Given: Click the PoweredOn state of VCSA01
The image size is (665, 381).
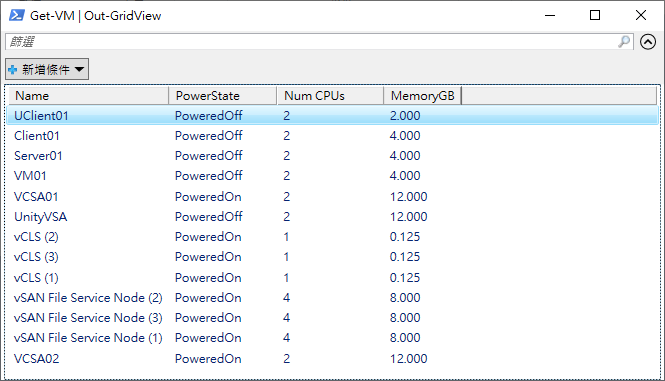Looking at the screenshot, I should (x=208, y=196).
